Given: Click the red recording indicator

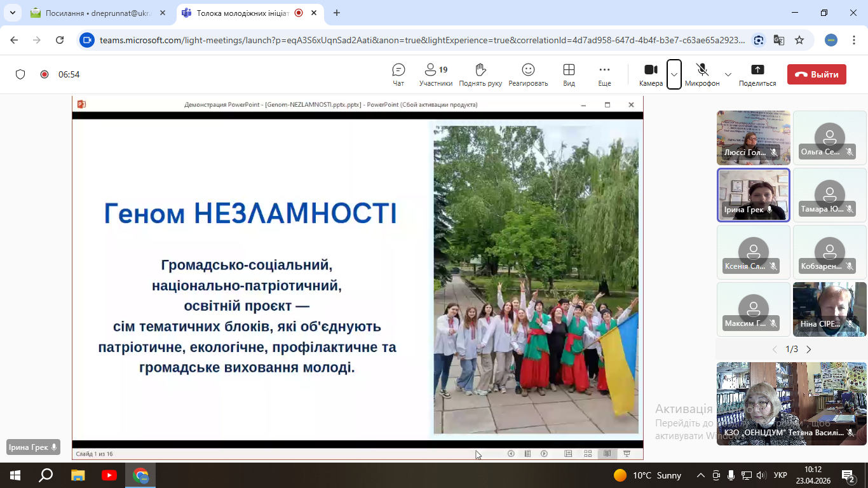Looking at the screenshot, I should pyautogui.click(x=44, y=74).
